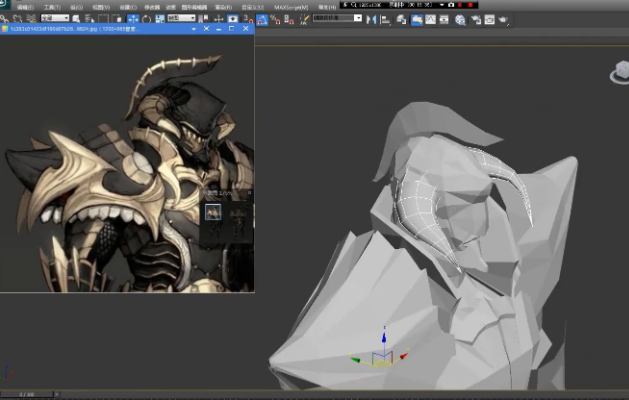Click the thumbnail in the image viewer
The height and width of the screenshot is (400, 629).
(x=213, y=211)
